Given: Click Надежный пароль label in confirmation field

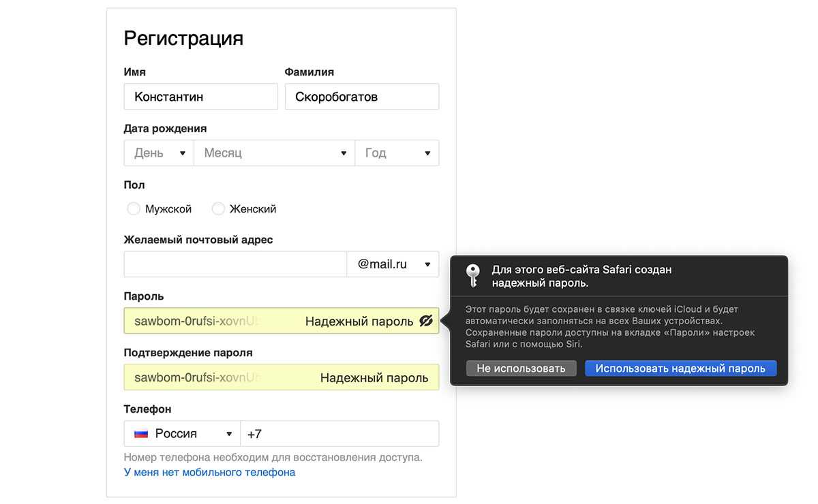Looking at the screenshot, I should (x=374, y=377).
